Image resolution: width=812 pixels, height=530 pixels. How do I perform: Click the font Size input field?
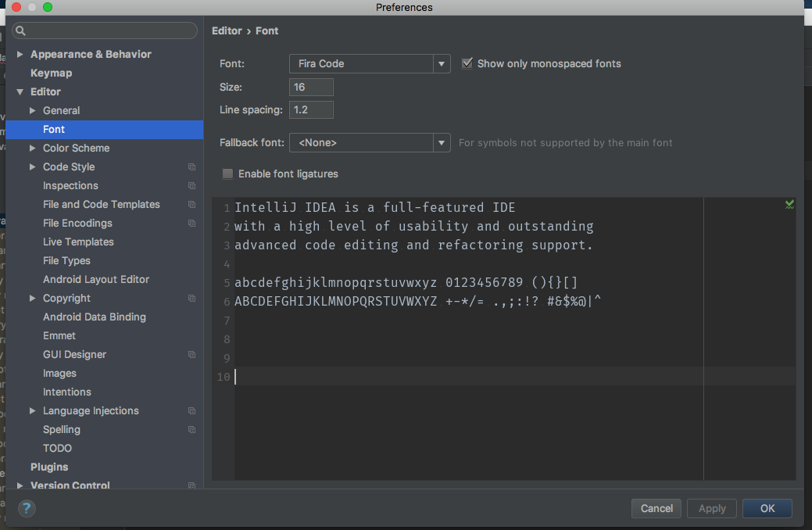pyautogui.click(x=311, y=87)
